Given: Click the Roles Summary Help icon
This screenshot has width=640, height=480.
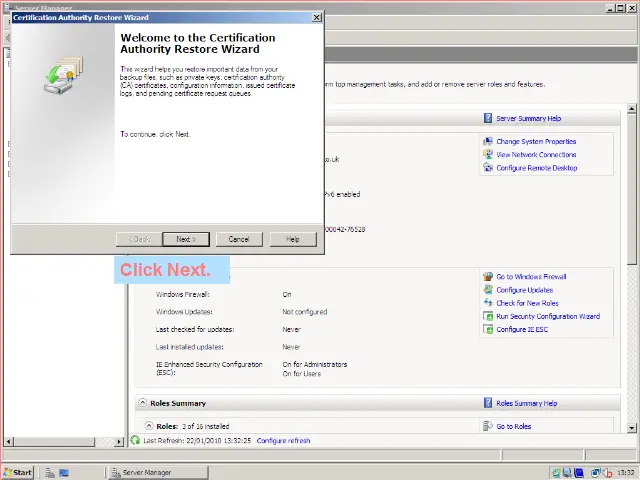Looking at the screenshot, I should [488, 403].
